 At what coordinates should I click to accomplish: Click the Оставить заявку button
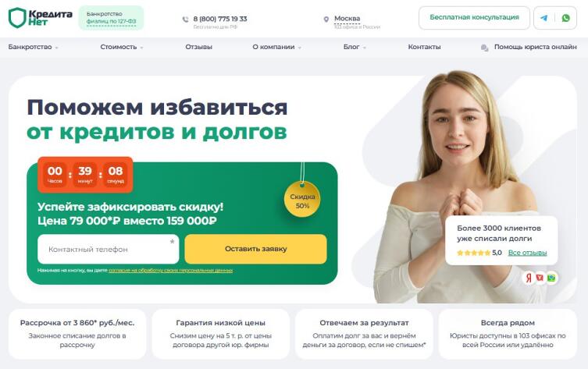click(x=256, y=249)
